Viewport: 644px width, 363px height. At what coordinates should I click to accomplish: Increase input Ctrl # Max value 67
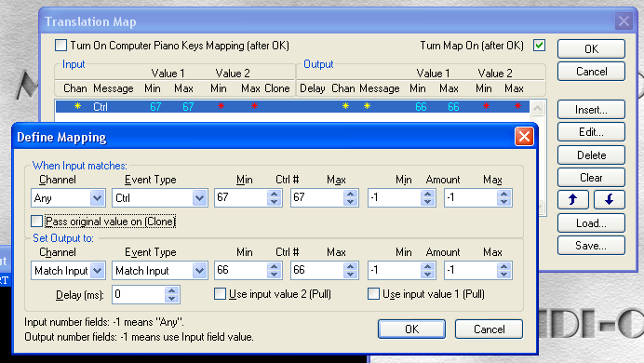click(350, 194)
